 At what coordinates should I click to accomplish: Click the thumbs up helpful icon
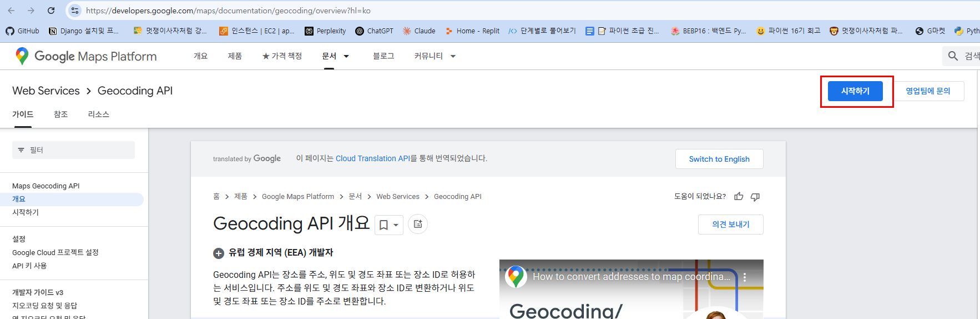(739, 196)
